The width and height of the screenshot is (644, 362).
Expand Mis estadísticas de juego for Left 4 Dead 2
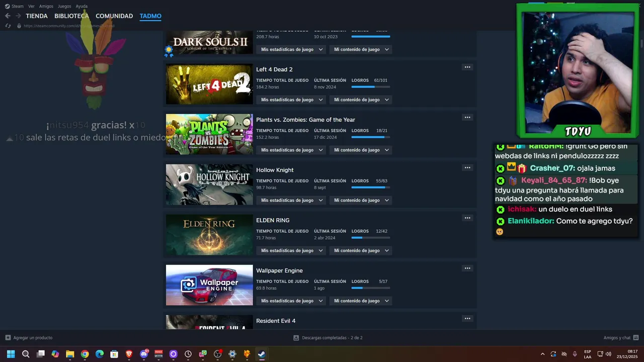[292, 100]
